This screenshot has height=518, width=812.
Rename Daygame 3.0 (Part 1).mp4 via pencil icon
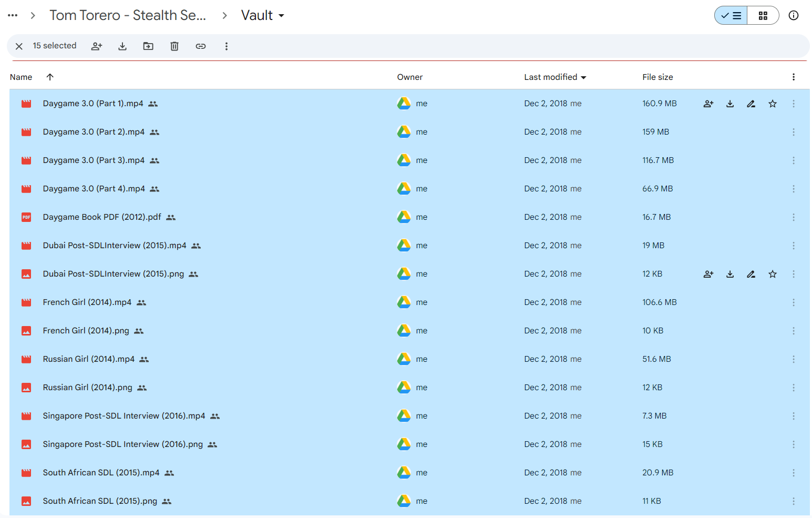click(751, 104)
